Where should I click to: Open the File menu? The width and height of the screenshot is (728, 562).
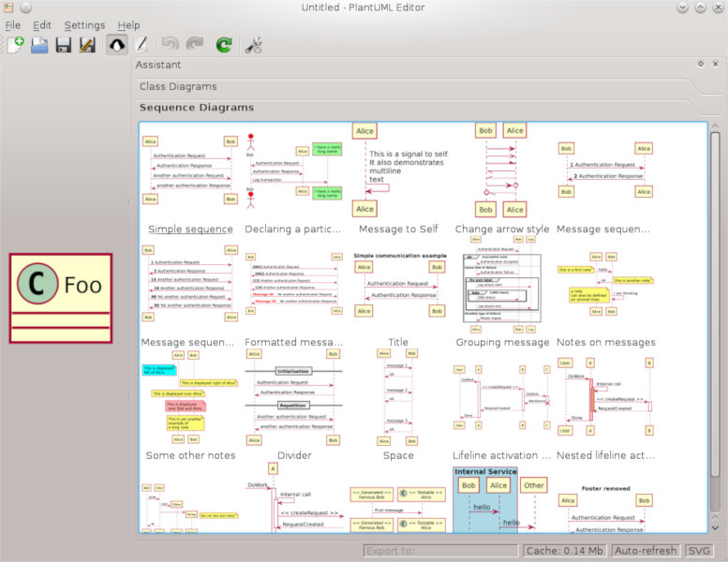(13, 25)
